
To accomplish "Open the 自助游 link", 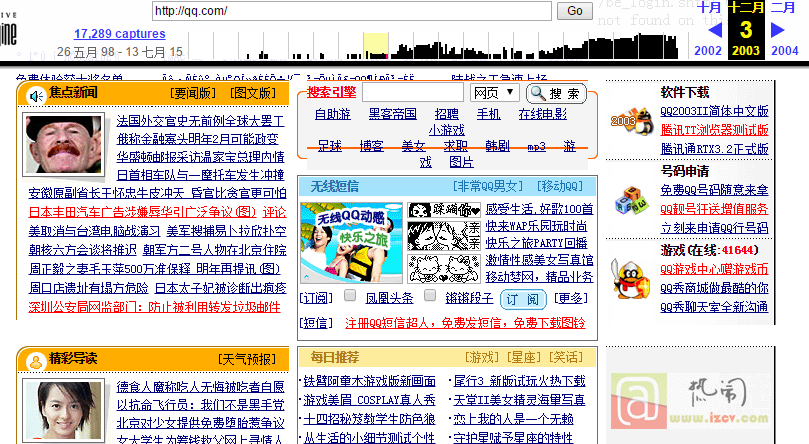I will [x=333, y=114].
